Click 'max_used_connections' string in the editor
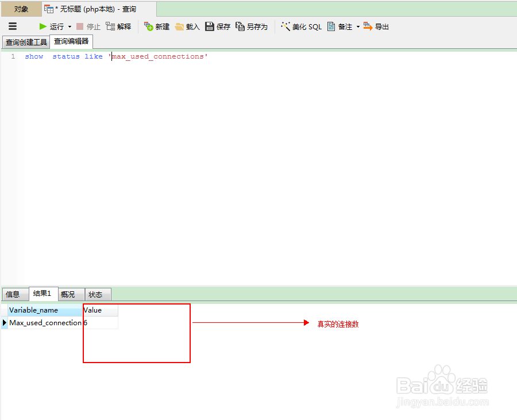This screenshot has width=517, height=420. (x=158, y=56)
